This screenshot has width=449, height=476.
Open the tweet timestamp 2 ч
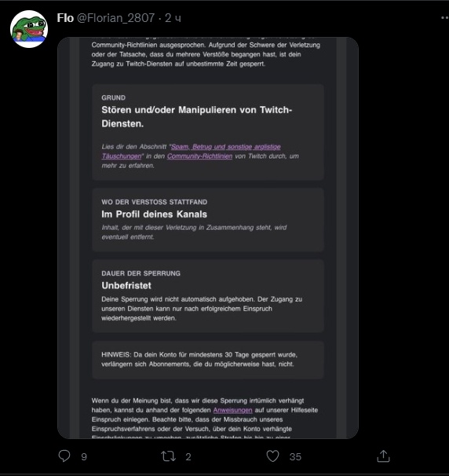click(x=173, y=18)
